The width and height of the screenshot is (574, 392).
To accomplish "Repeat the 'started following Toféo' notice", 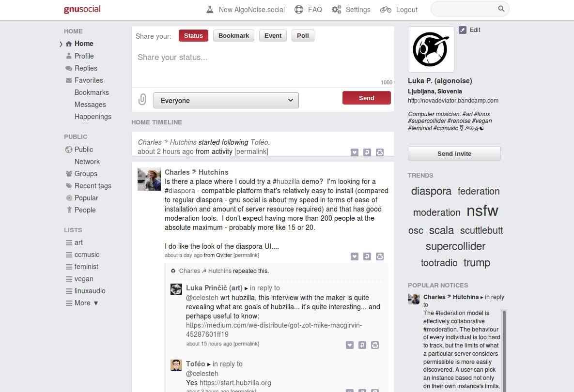I will click(x=380, y=152).
